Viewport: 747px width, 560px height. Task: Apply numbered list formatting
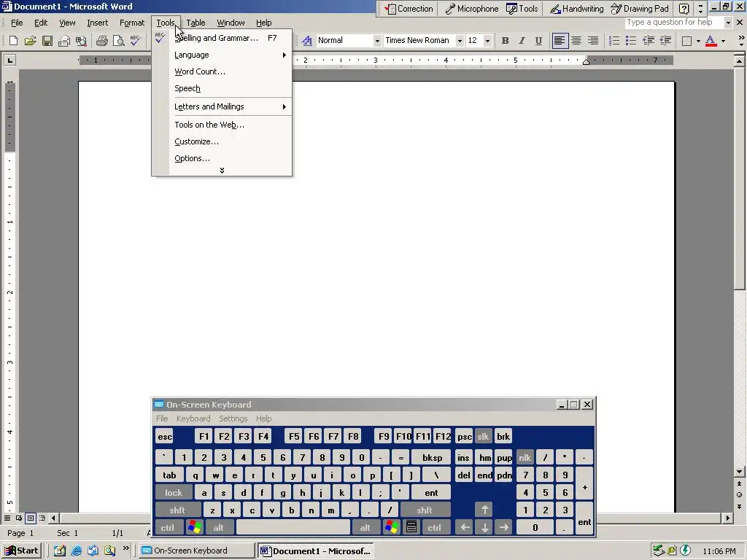coord(614,41)
